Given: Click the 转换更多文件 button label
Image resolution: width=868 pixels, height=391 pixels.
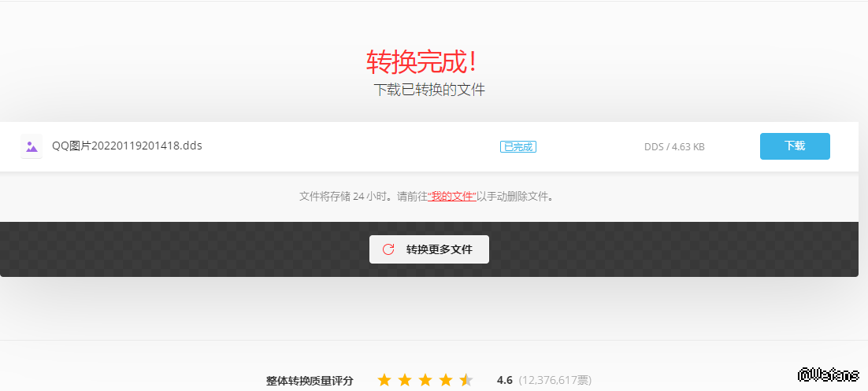Looking at the screenshot, I should (439, 249).
